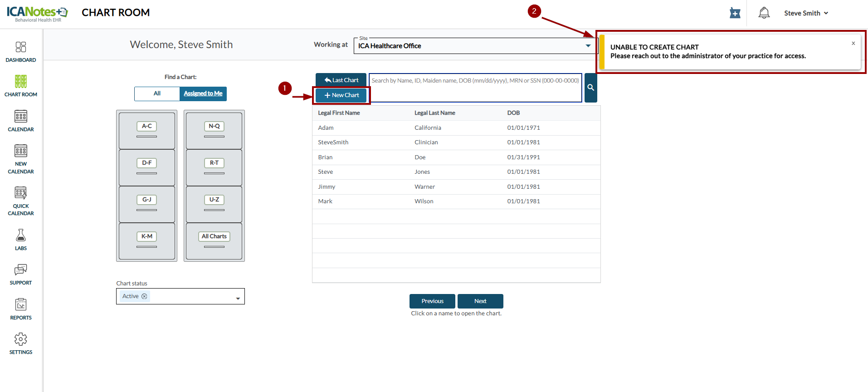Sort by Legal First Name column header
868x392 pixels.
click(339, 113)
